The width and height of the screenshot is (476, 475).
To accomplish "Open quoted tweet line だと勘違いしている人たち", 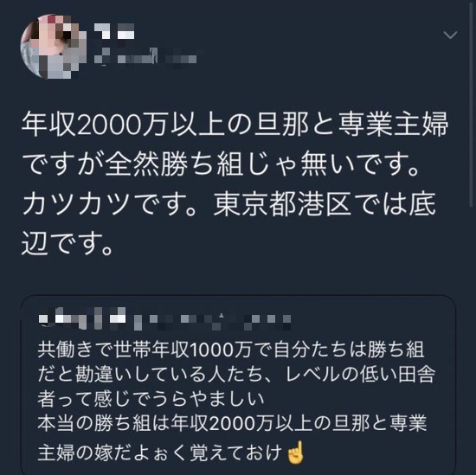I will pos(236,375).
